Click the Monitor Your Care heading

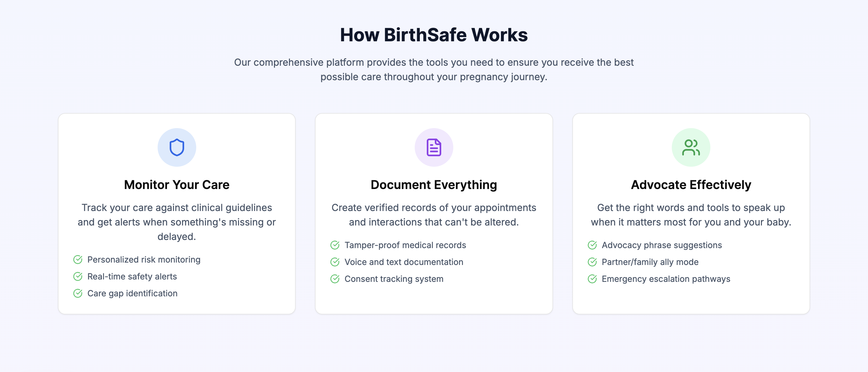click(177, 185)
